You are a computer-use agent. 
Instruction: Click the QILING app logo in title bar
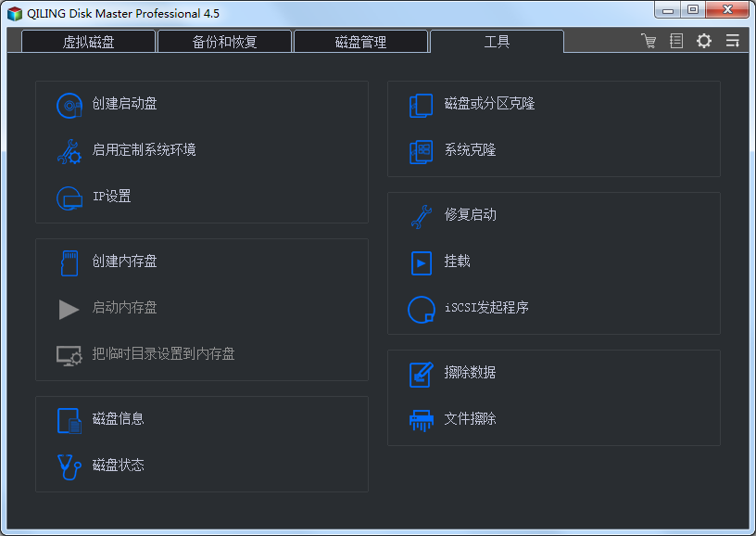15,14
